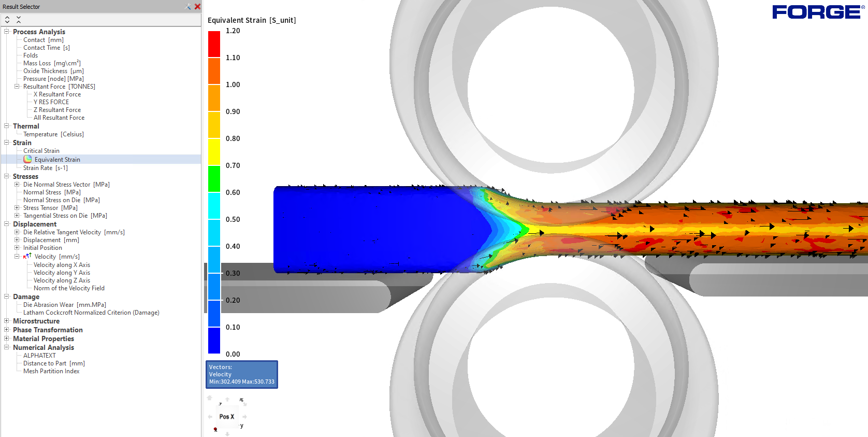
Task: Rotate view using the right arrow of the view cube
Action: pos(244,417)
